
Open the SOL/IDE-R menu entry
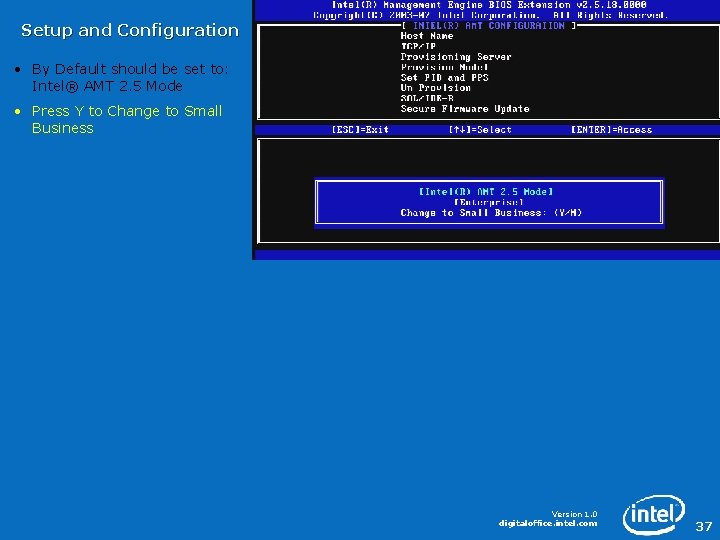pos(427,98)
